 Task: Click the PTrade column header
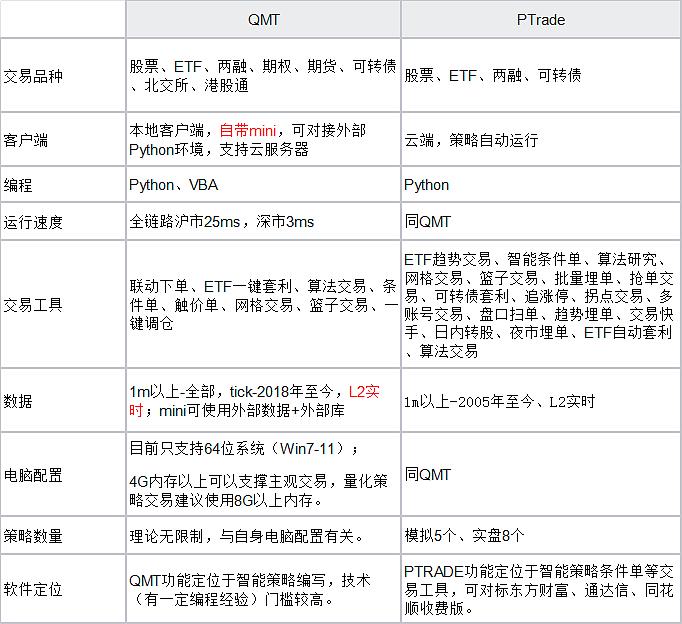pyautogui.click(x=539, y=19)
